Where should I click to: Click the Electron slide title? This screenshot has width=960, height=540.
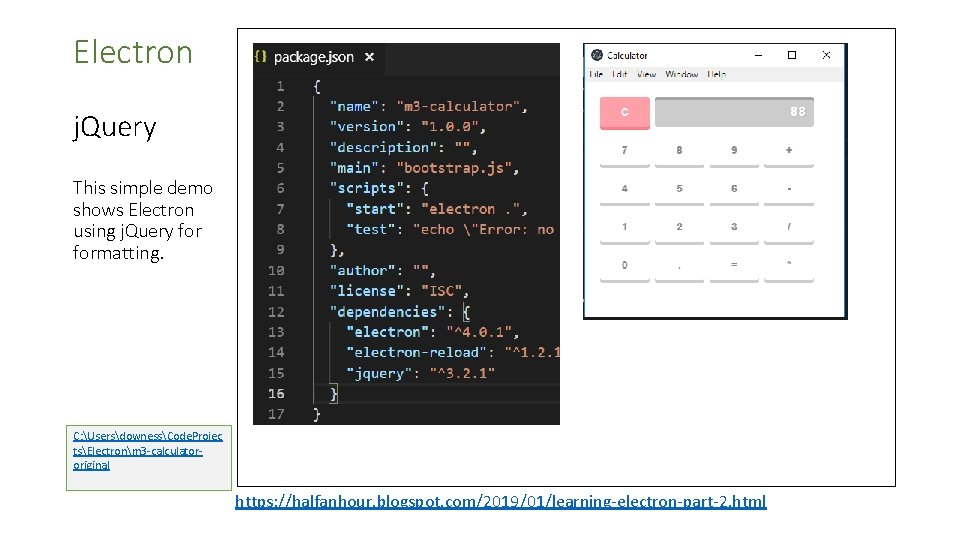click(x=133, y=52)
